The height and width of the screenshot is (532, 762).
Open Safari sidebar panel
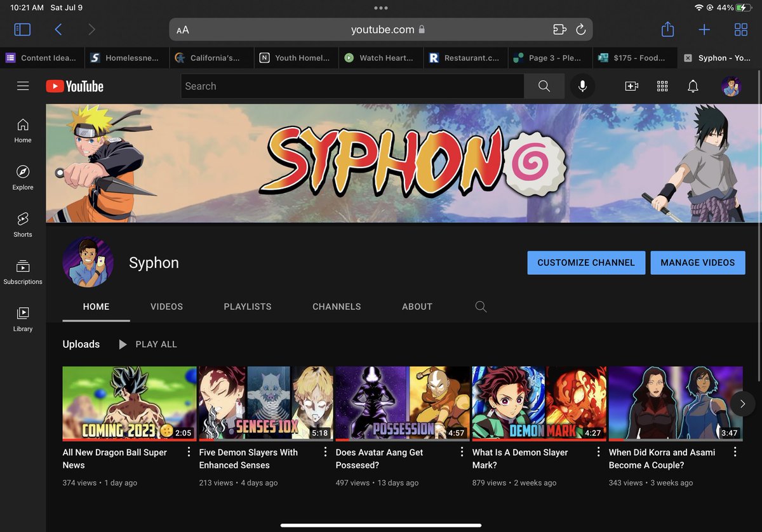(x=22, y=29)
